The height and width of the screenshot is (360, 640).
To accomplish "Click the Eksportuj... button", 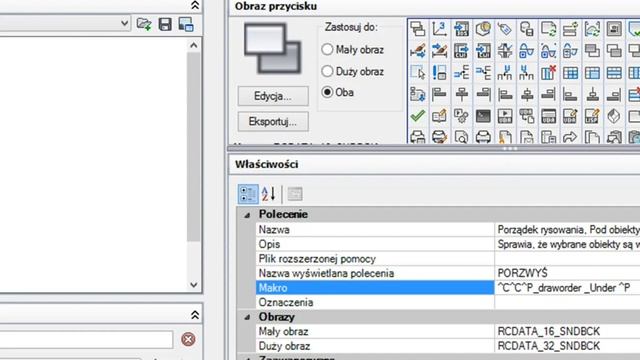I will pyautogui.click(x=273, y=122).
